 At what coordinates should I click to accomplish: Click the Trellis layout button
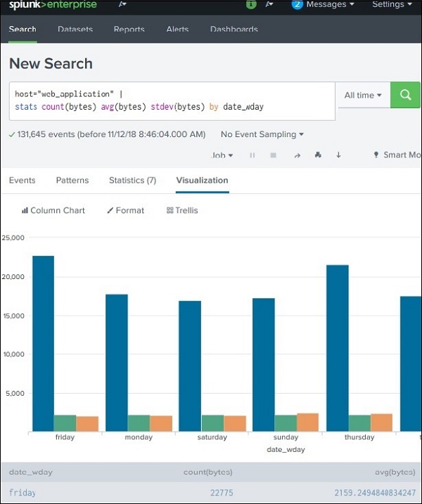(x=182, y=210)
